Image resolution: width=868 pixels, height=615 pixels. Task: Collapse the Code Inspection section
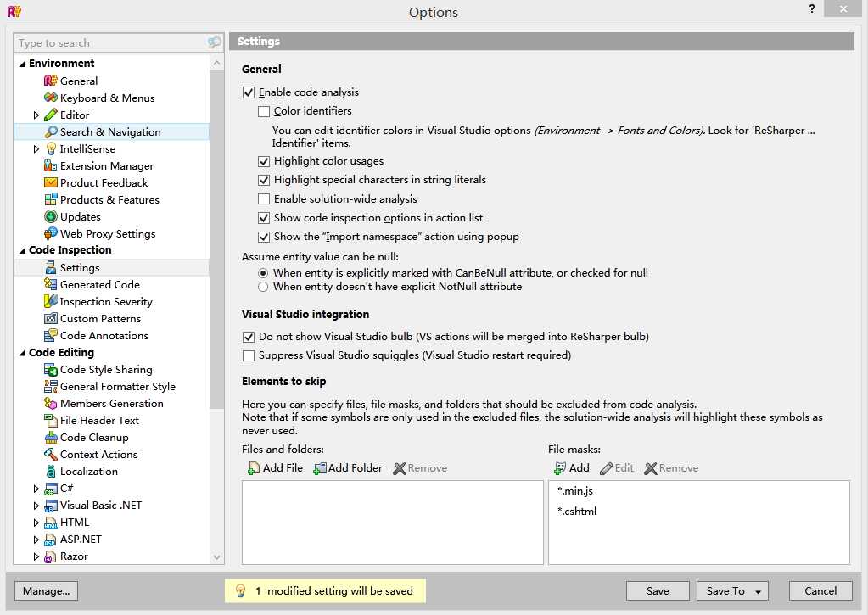22,250
